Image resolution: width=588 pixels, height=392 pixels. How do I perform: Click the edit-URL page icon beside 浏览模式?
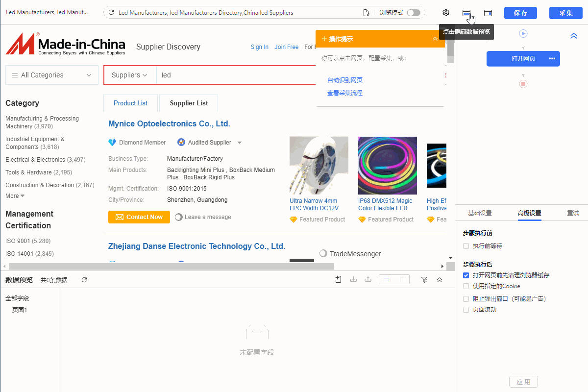[x=366, y=13]
